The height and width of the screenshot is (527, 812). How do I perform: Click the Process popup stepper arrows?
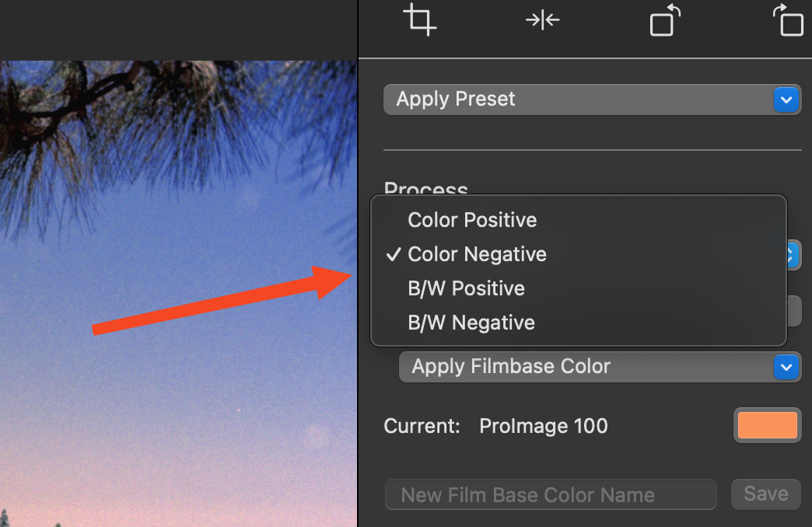[x=793, y=255]
